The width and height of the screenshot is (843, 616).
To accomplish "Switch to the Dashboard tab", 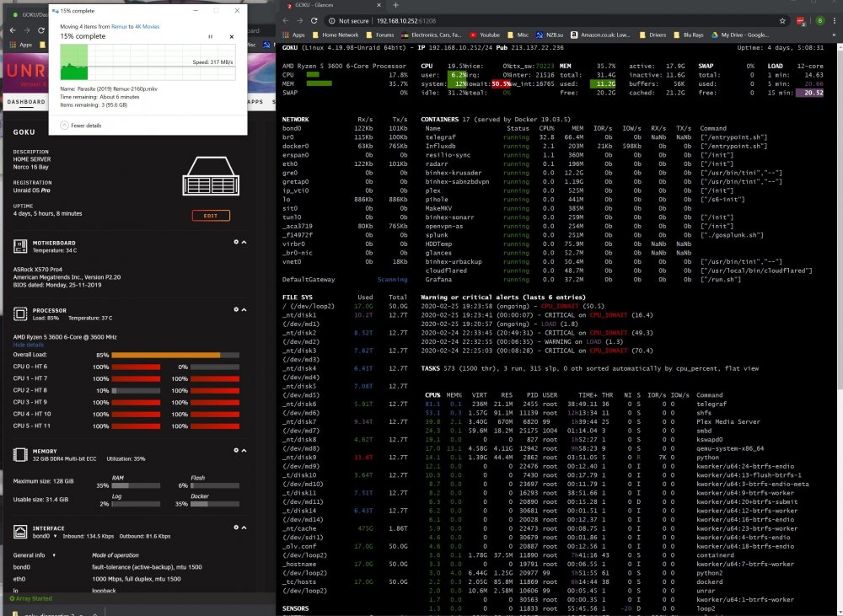I will coord(26,102).
